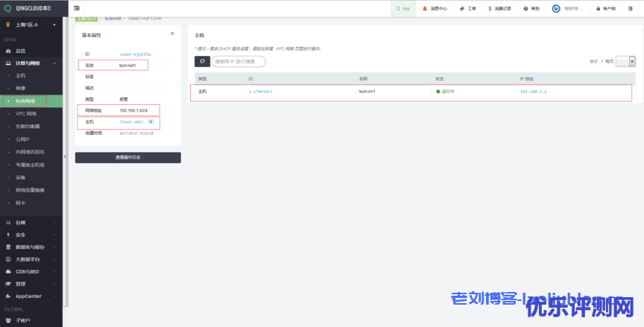Click 查看操作日志 button
644x327 pixels.
(127, 158)
